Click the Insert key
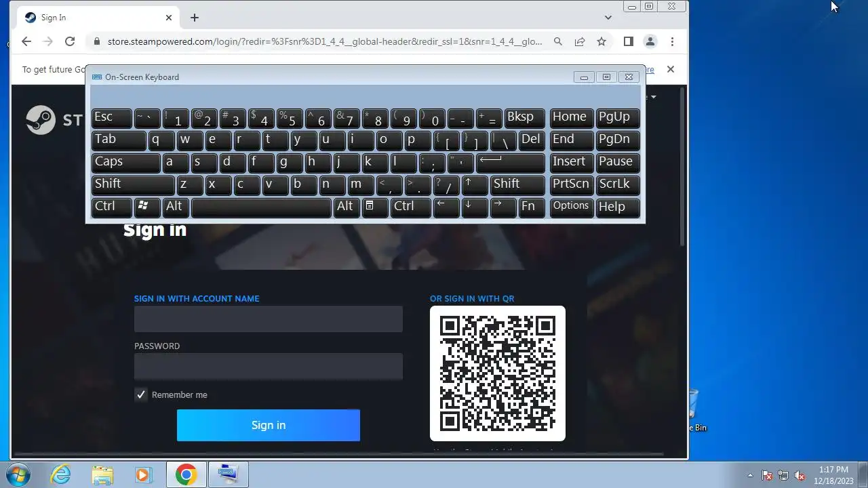Screen dimensions: 868x488 point(571,162)
